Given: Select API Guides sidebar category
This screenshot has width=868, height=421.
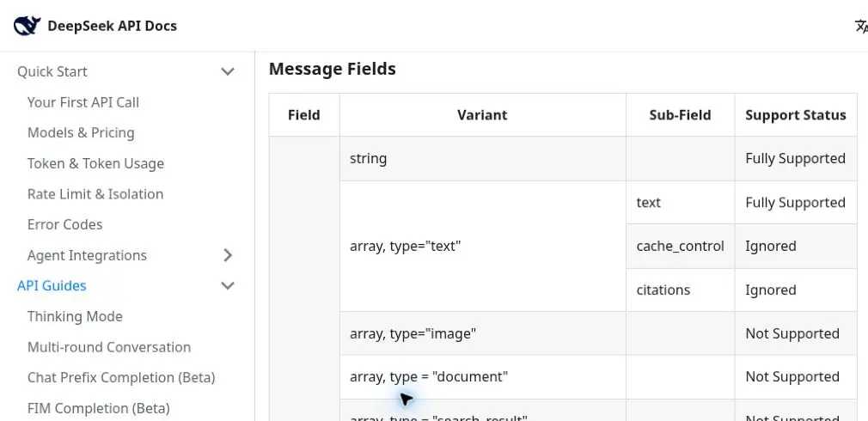Looking at the screenshot, I should [52, 285].
